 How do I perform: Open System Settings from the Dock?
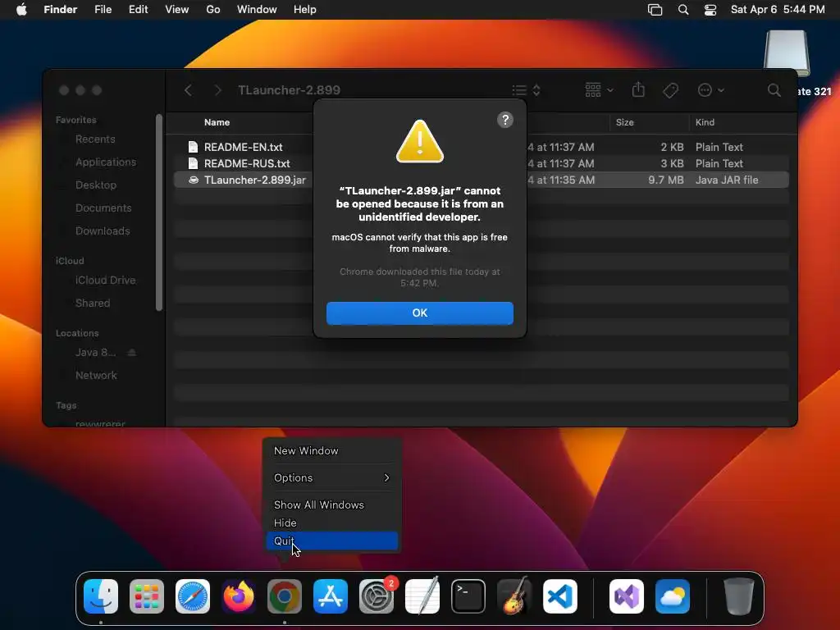click(377, 596)
